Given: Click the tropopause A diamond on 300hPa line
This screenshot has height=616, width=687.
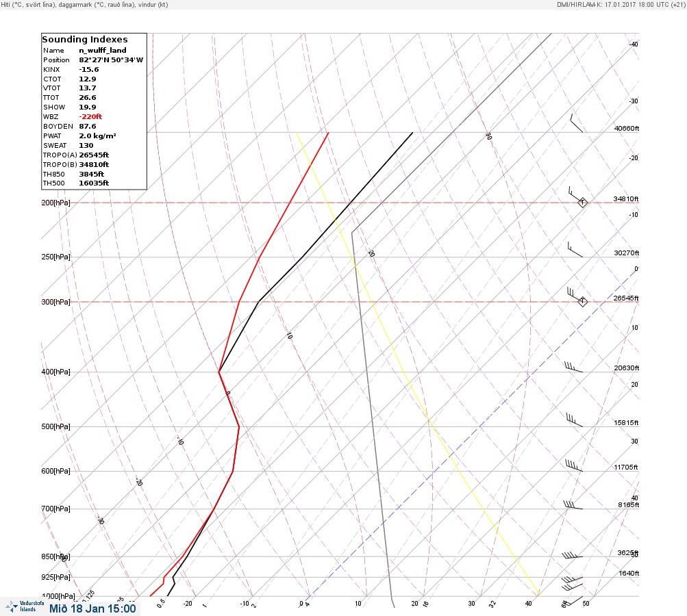Looking at the screenshot, I should pyautogui.click(x=582, y=301).
